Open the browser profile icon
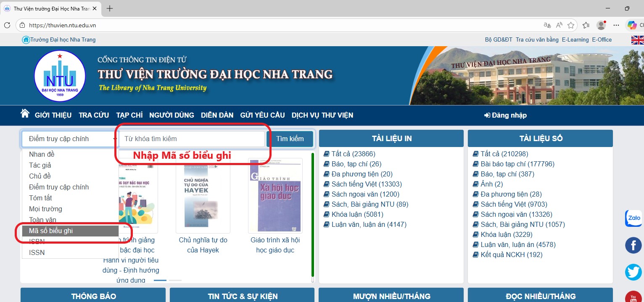Image resolution: width=644 pixels, height=302 pixels. click(x=601, y=25)
